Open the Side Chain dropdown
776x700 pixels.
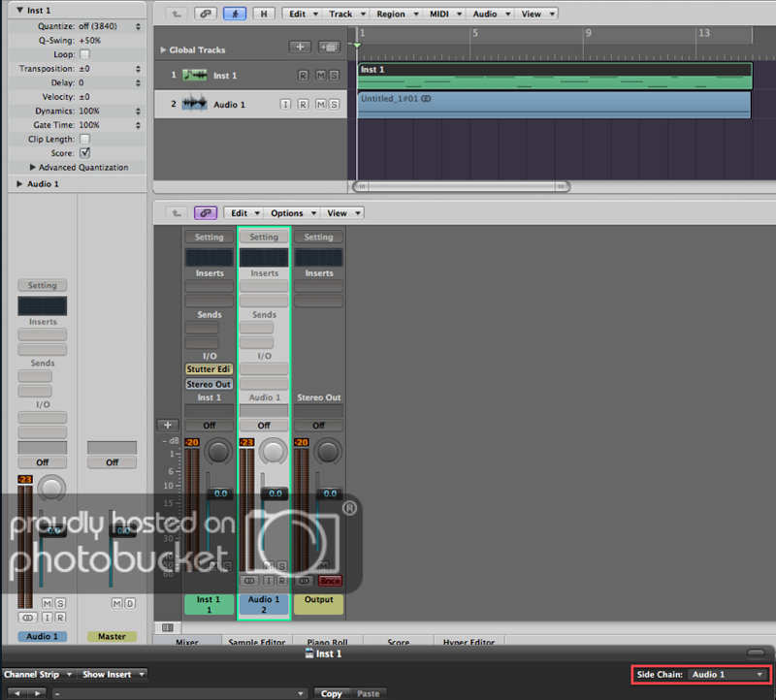click(727, 674)
